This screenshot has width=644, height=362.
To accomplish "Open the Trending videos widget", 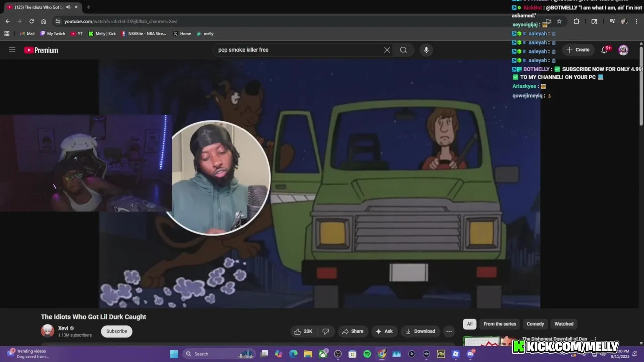I will (x=28, y=354).
